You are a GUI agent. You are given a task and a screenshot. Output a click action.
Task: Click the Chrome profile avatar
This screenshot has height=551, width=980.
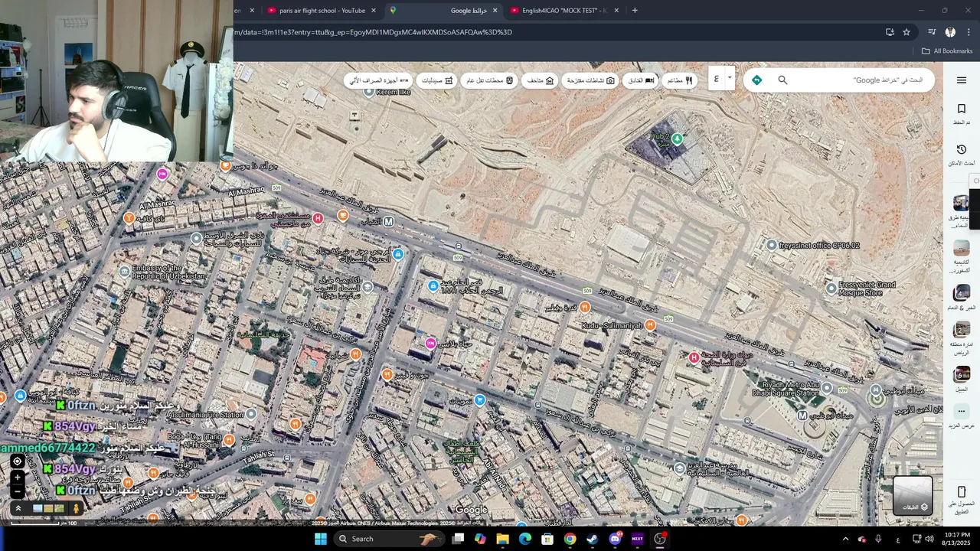950,32
